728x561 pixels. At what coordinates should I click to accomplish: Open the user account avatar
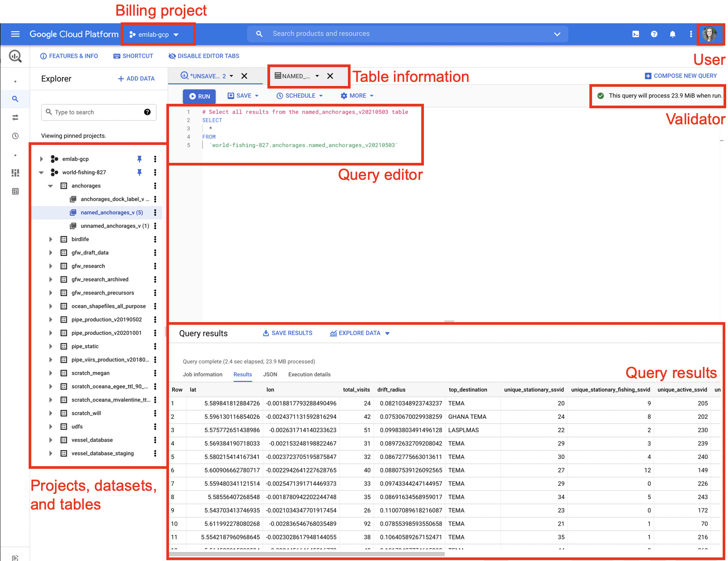710,34
